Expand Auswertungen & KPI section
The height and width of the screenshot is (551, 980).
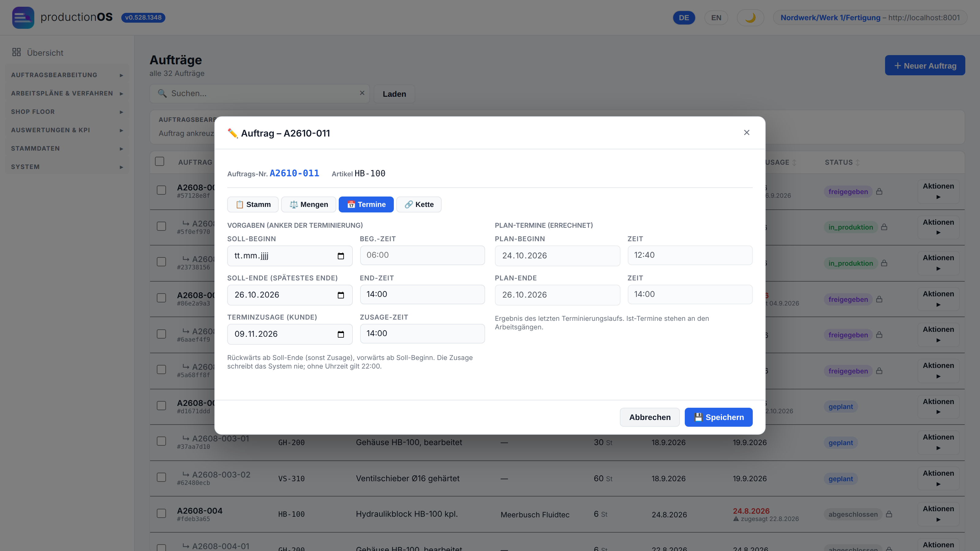(67, 130)
